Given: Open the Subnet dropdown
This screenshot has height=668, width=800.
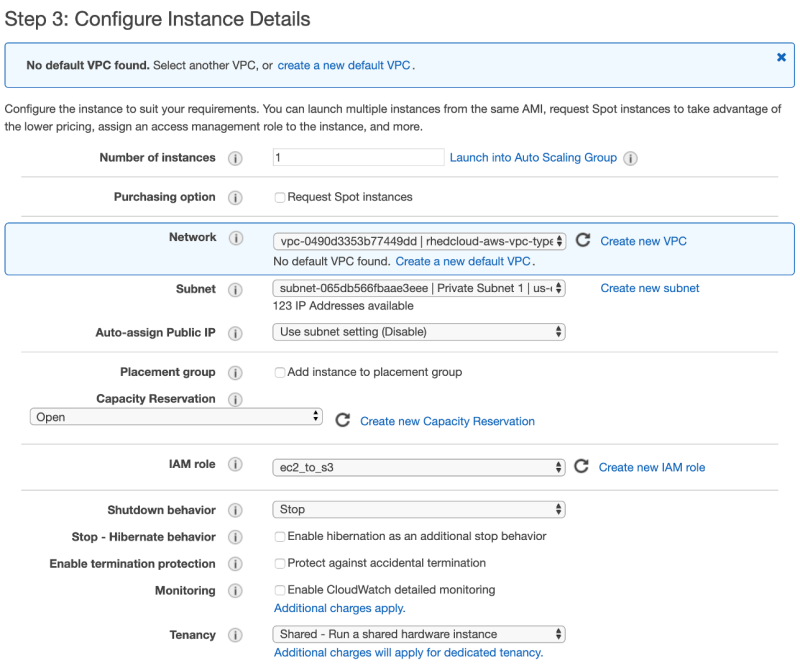Looking at the screenshot, I should coord(419,288).
